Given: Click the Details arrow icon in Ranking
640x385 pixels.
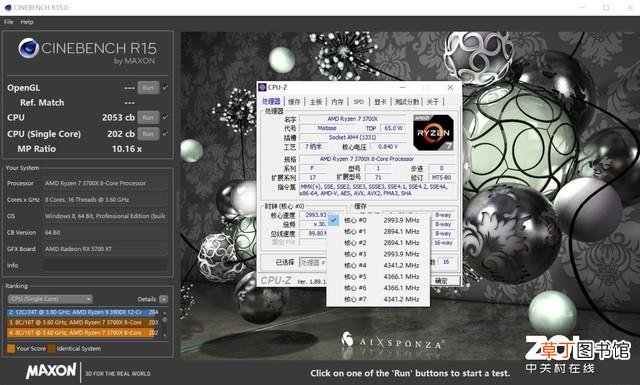Looking at the screenshot, I should click(163, 299).
